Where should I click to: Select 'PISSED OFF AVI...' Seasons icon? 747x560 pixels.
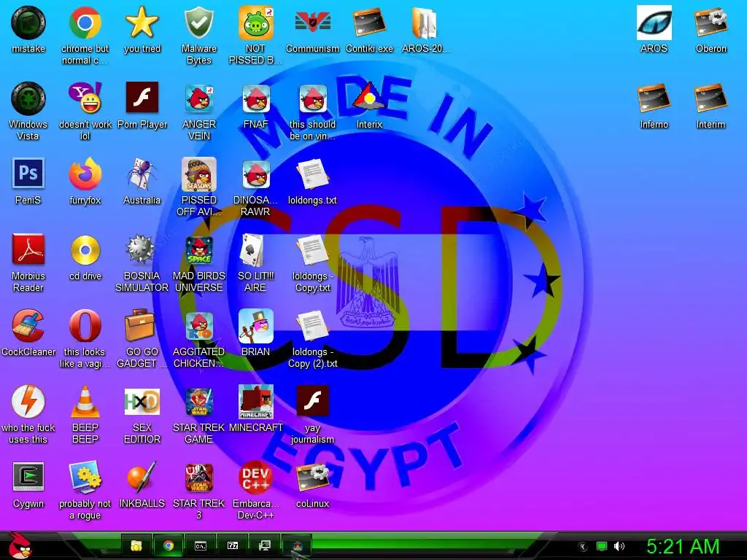pyautogui.click(x=198, y=174)
